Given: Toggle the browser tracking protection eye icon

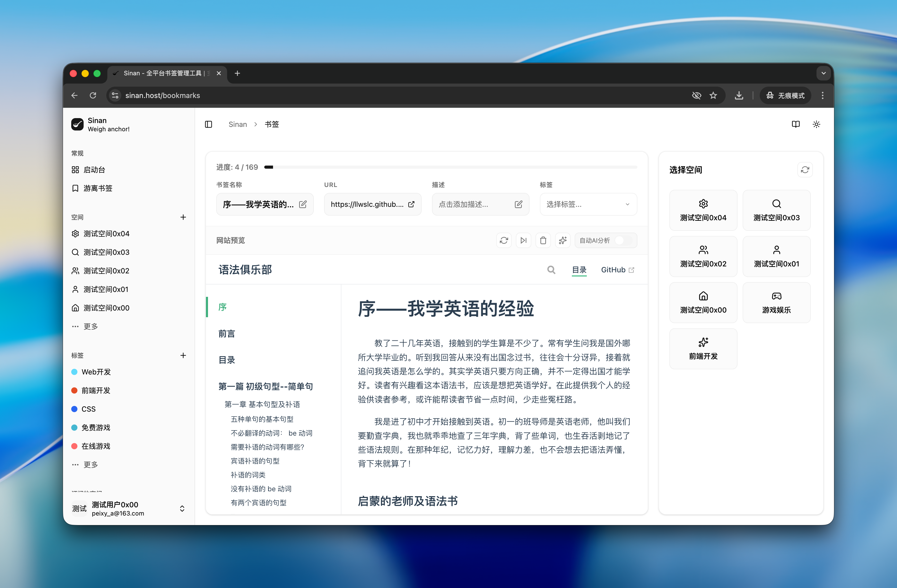Looking at the screenshot, I should tap(696, 96).
